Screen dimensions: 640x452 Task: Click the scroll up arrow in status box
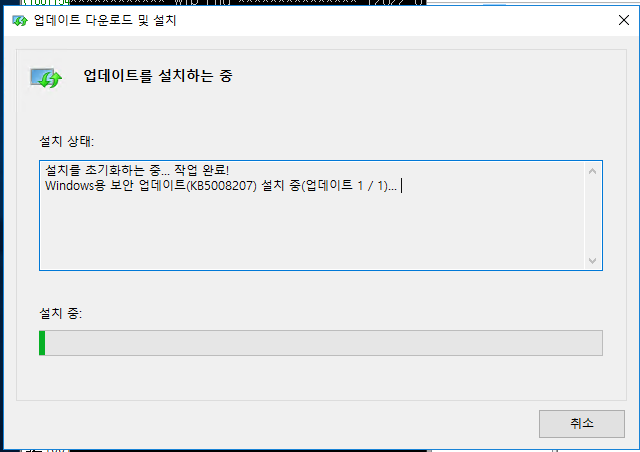(x=593, y=171)
